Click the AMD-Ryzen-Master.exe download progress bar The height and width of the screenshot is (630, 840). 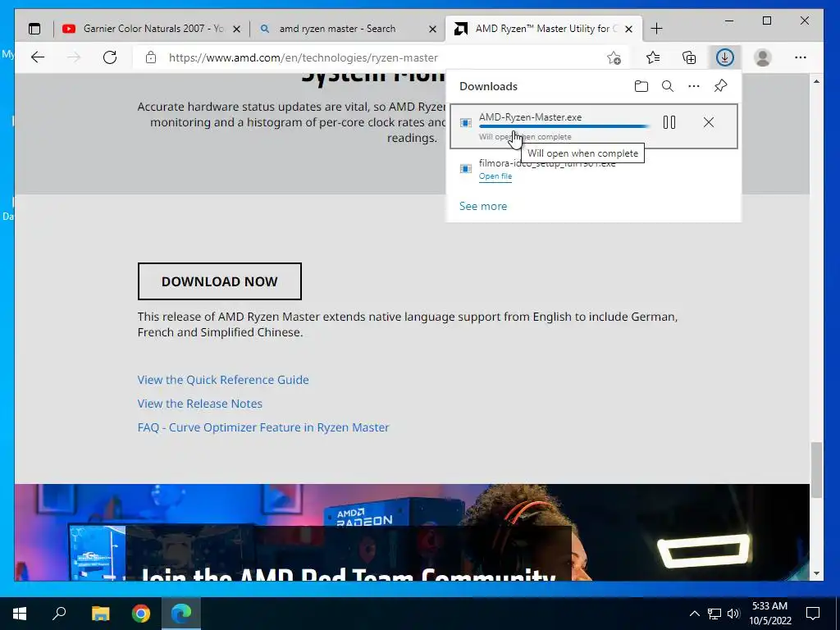pos(564,126)
